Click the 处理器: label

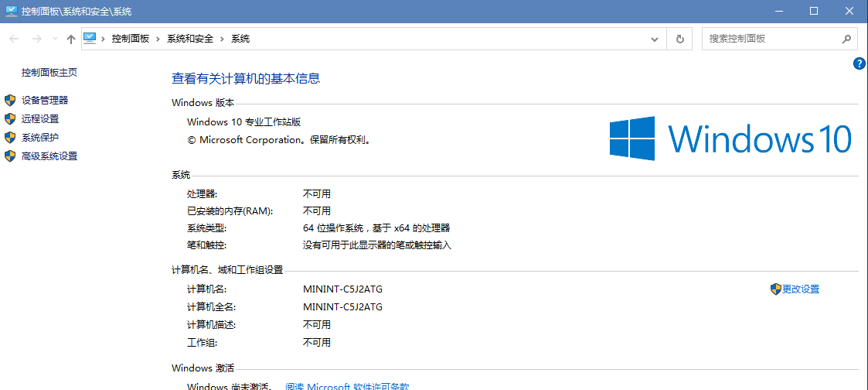[x=203, y=194]
